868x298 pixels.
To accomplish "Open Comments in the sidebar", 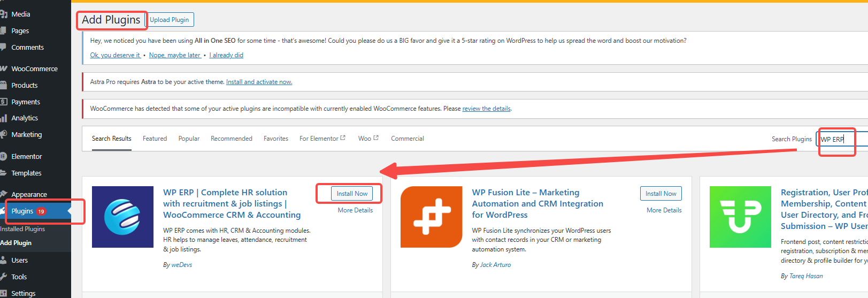I will pyautogui.click(x=28, y=48).
